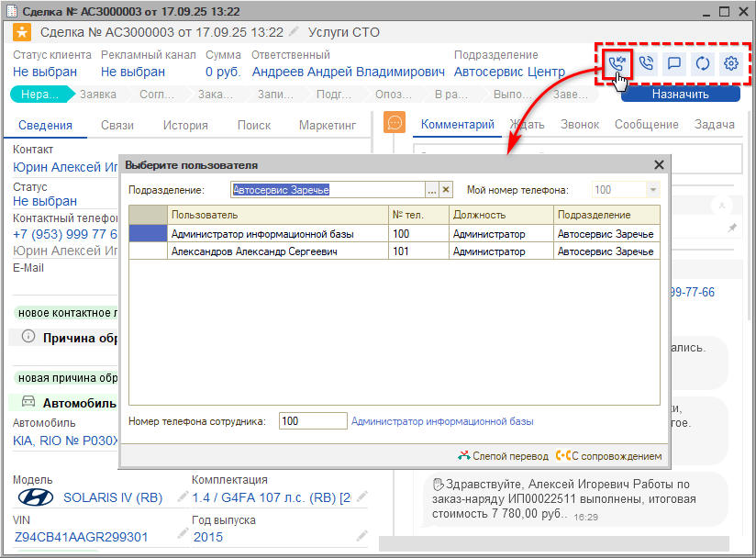The width and height of the screenshot is (756, 558).
Task: Open the gear settings icon
Action: [731, 63]
